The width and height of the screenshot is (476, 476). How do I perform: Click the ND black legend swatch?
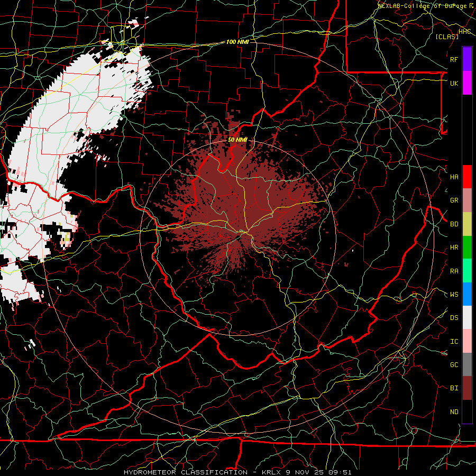click(467, 411)
